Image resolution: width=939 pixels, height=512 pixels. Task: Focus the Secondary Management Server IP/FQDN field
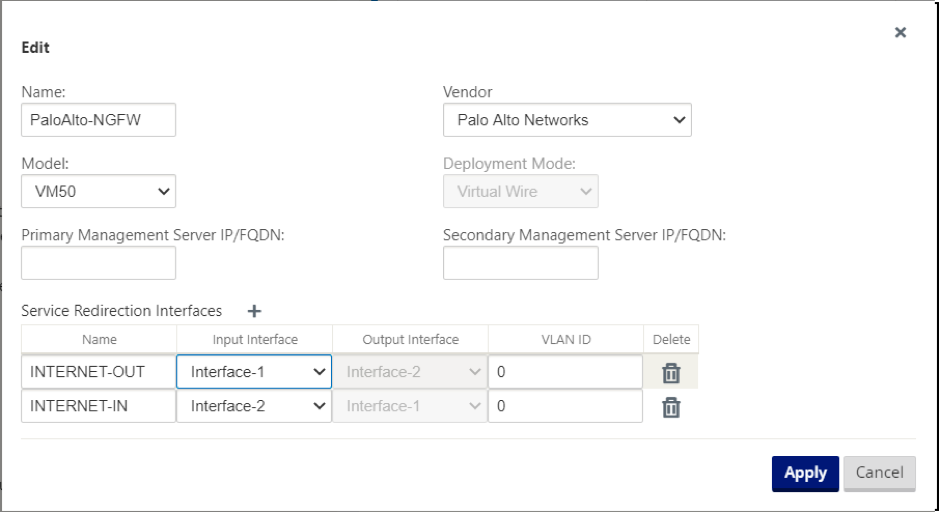(x=520, y=263)
